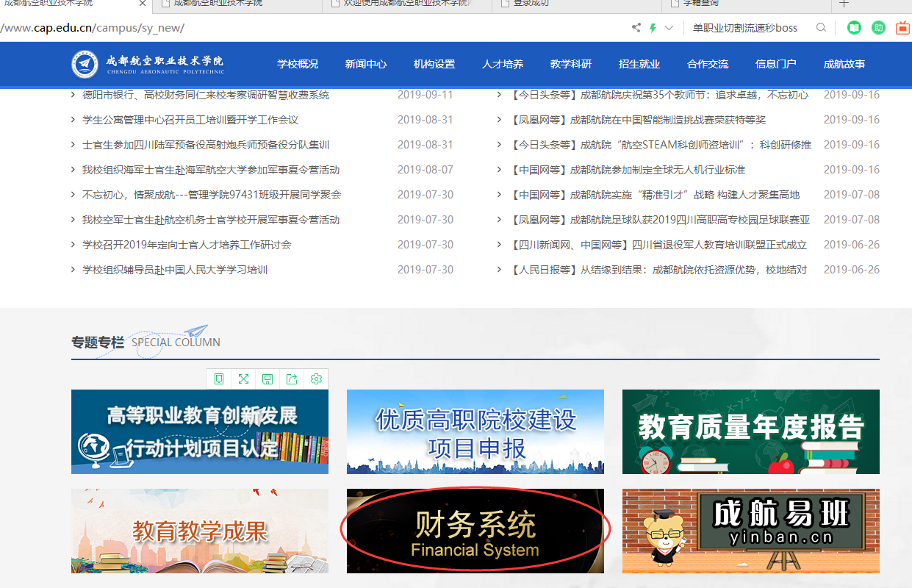Click the search box reading 单职业切割流速秒boss
Viewport: 912px width, 588px height.
pyautogui.click(x=745, y=28)
